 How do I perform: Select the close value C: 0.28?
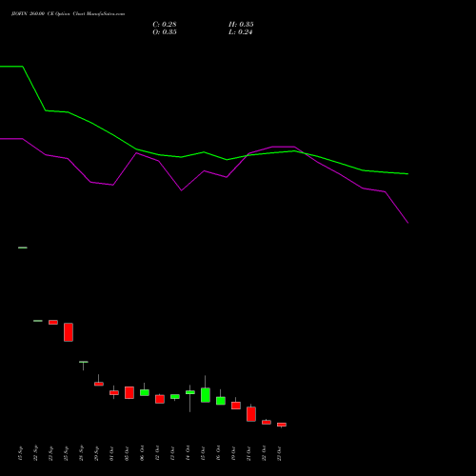[x=165, y=25]
